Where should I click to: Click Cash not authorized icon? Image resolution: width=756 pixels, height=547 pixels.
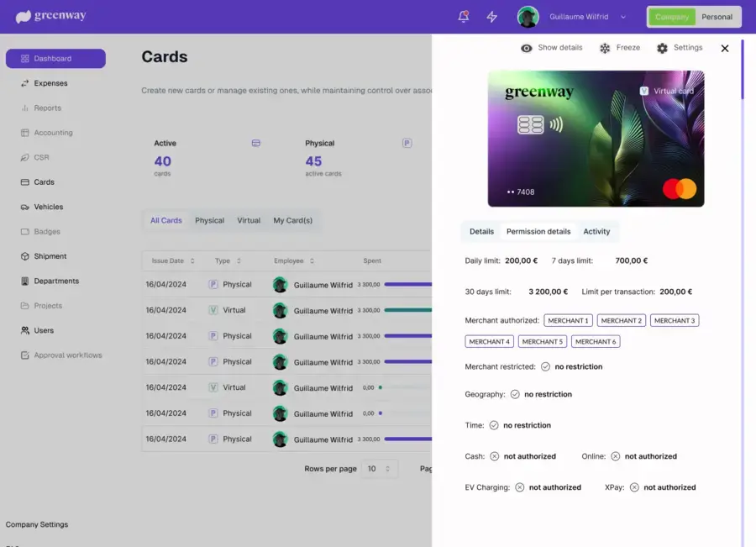click(x=494, y=456)
